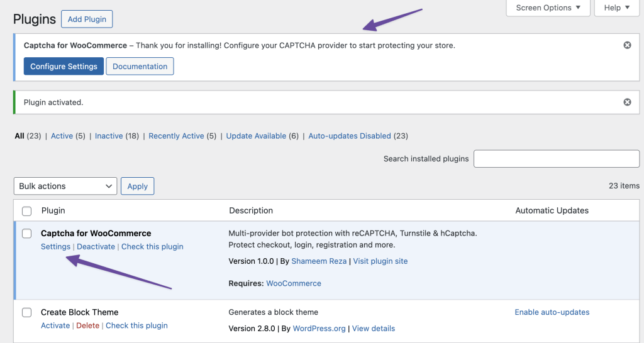Expand the Help dropdown tab
This screenshot has height=343, width=644.
click(617, 8)
